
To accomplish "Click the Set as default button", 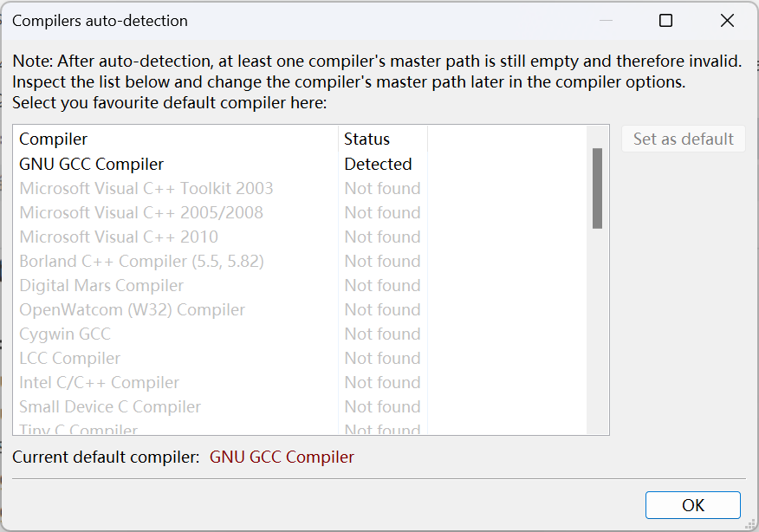I will (683, 139).
